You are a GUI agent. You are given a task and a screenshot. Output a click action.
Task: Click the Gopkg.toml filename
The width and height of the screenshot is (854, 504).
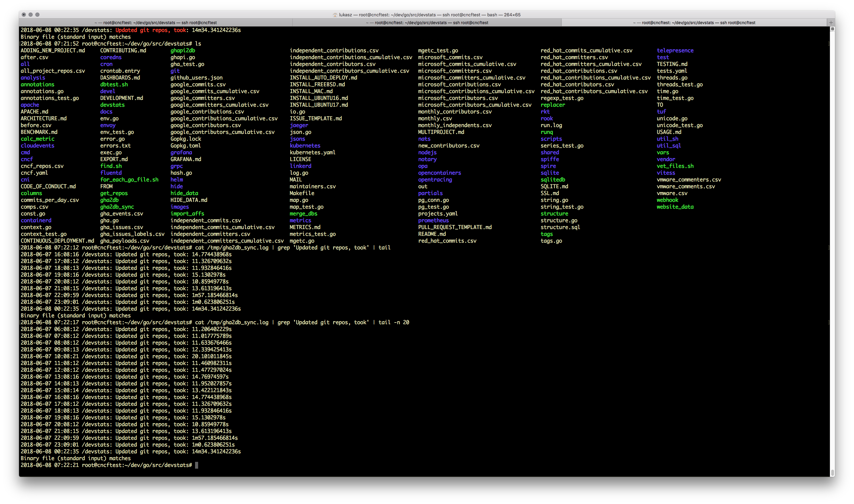tap(185, 145)
